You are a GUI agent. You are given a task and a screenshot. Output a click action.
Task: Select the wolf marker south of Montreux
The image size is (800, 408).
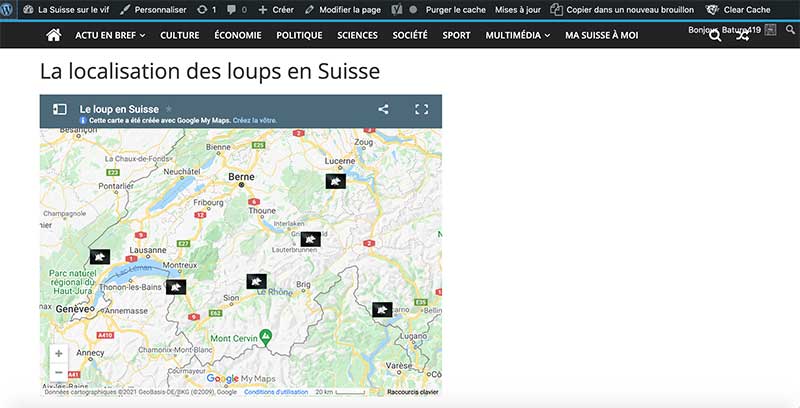(176, 287)
